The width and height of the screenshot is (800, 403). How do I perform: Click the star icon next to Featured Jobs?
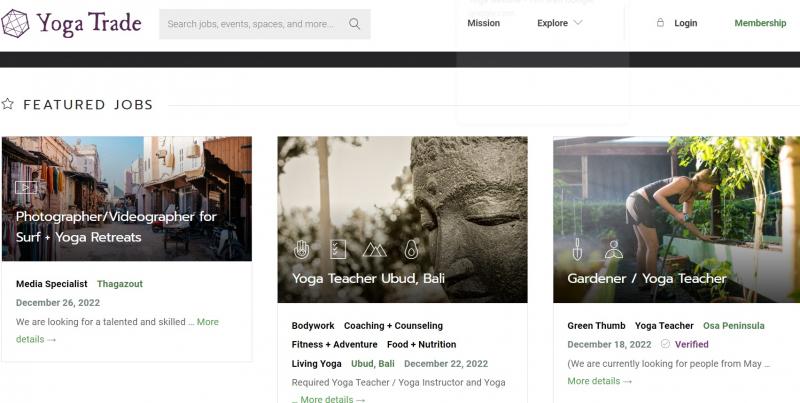pos(8,104)
